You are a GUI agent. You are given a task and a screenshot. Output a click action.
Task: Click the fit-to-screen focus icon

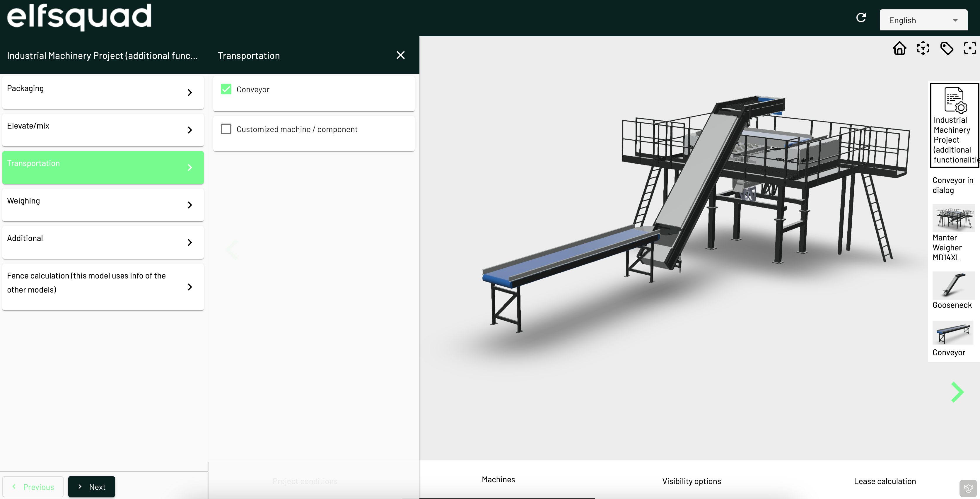tap(970, 48)
